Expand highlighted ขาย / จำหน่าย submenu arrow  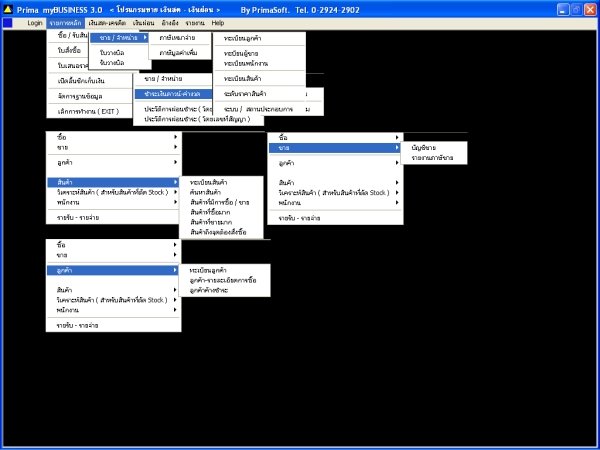145,37
